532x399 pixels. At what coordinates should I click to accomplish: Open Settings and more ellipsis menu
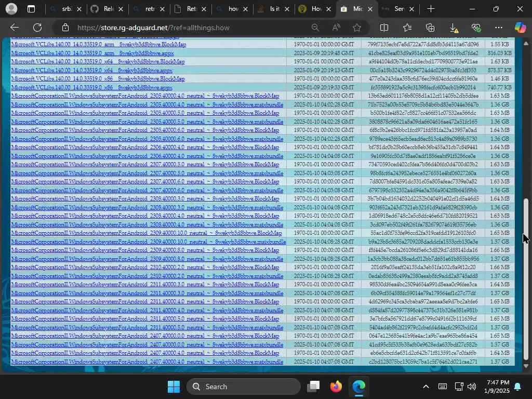pos(498,28)
